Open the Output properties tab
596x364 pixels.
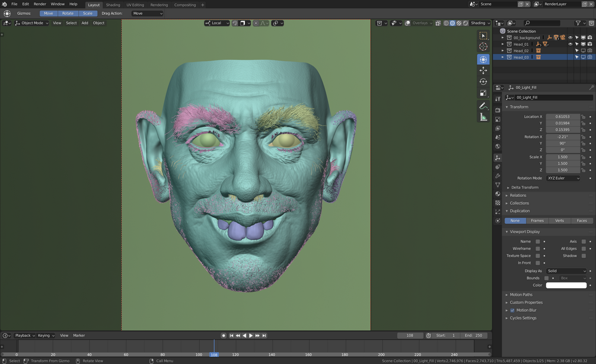[x=498, y=119]
